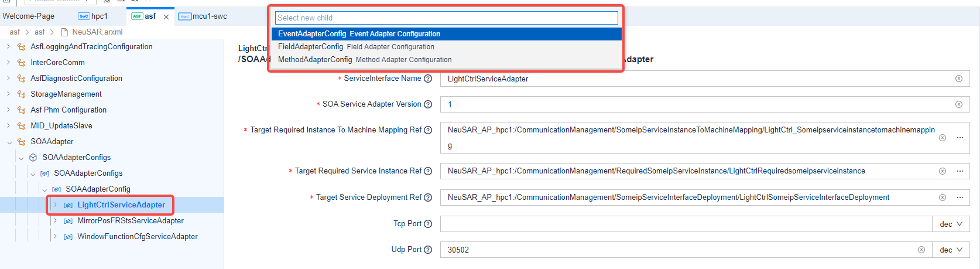
Task: Collapse the SOAAdapter tree node
Action: pyautogui.click(x=9, y=142)
